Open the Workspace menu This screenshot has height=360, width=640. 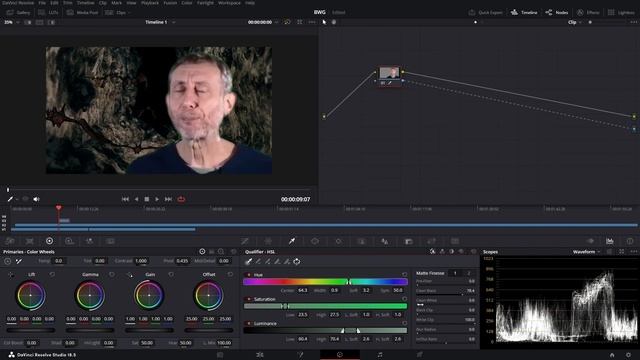[229, 2]
